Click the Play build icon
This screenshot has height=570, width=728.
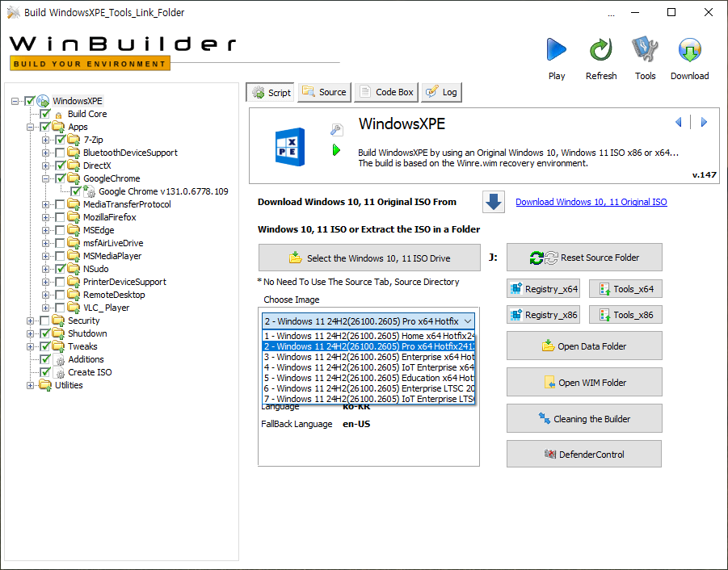[556, 49]
